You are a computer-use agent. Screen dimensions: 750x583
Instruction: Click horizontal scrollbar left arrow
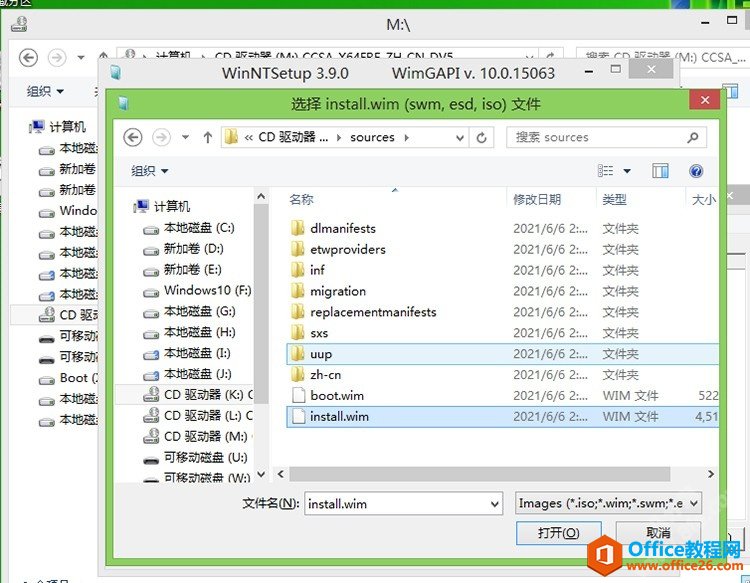(281, 474)
